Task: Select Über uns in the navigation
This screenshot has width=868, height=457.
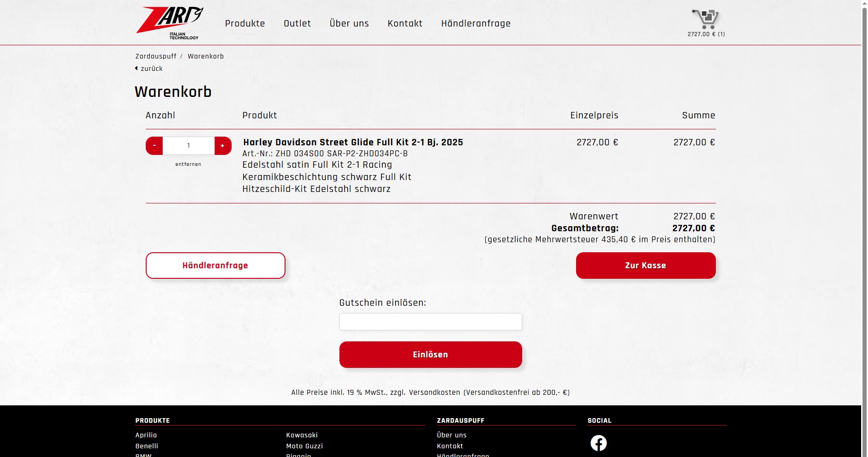Action: (x=349, y=23)
